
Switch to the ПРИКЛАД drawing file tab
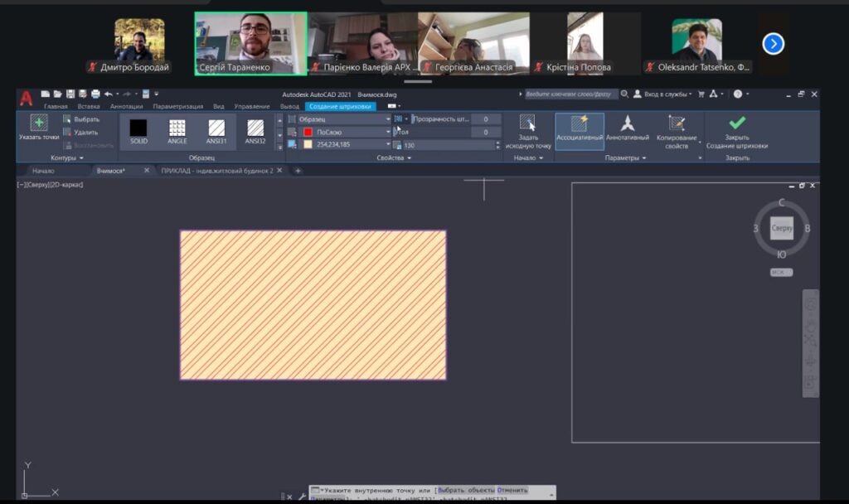[217, 171]
